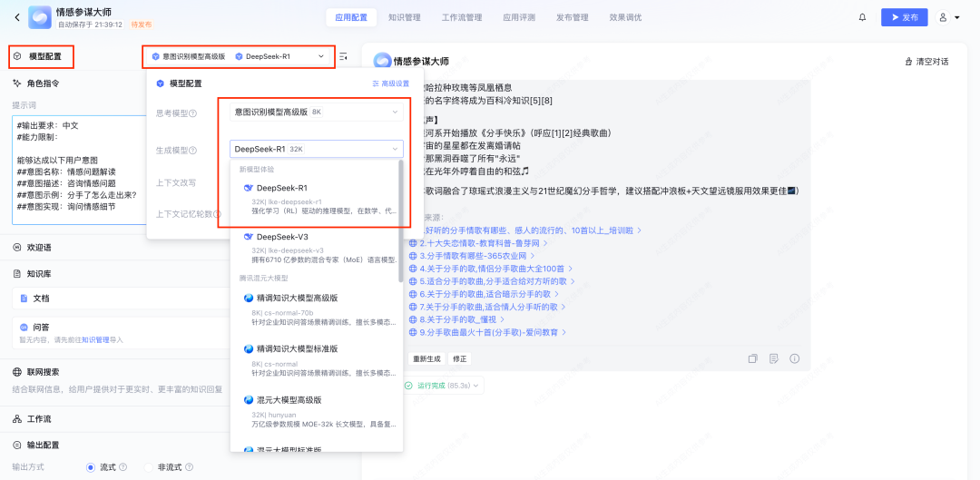Select the 非流式 output radio button

click(149, 467)
